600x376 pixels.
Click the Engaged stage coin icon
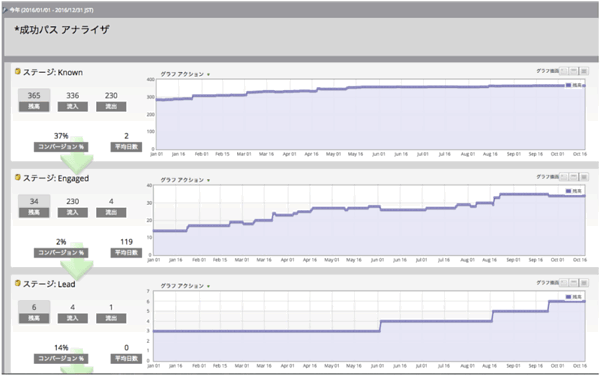[x=18, y=177]
